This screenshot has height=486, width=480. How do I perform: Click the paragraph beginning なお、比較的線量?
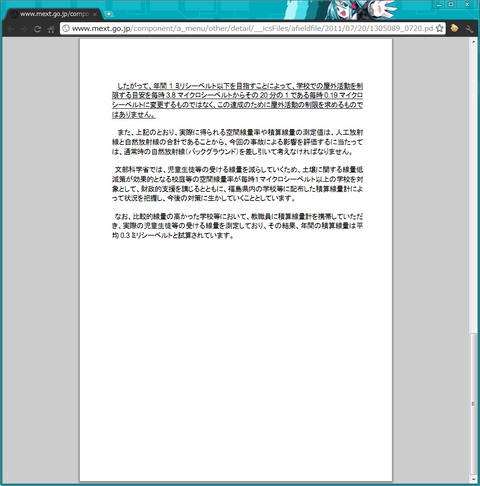pyautogui.click(x=237, y=226)
